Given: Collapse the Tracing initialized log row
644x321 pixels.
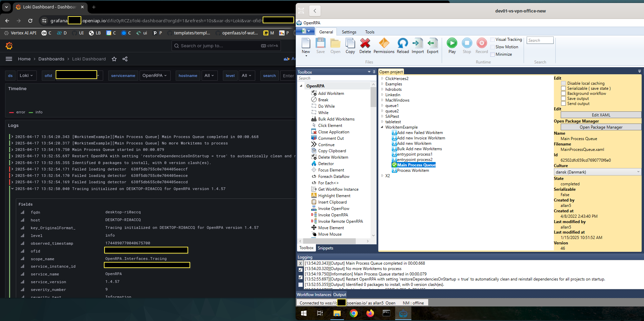Looking at the screenshot, I should (12, 189).
